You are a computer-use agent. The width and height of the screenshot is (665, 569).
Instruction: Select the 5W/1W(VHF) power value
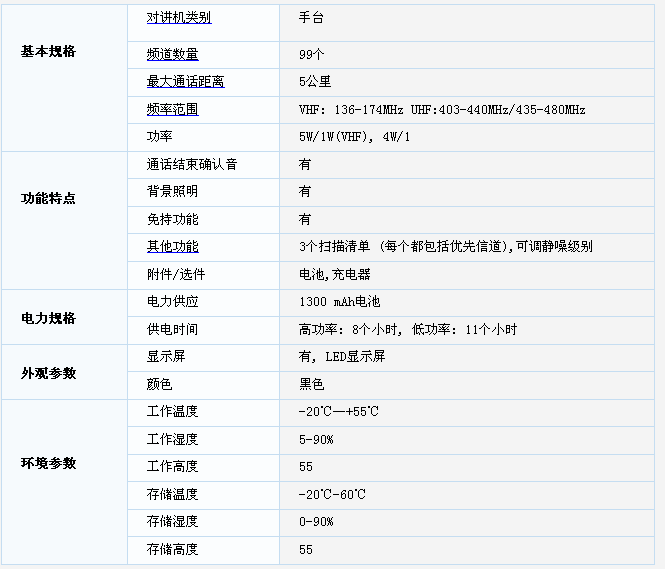[x=354, y=137]
